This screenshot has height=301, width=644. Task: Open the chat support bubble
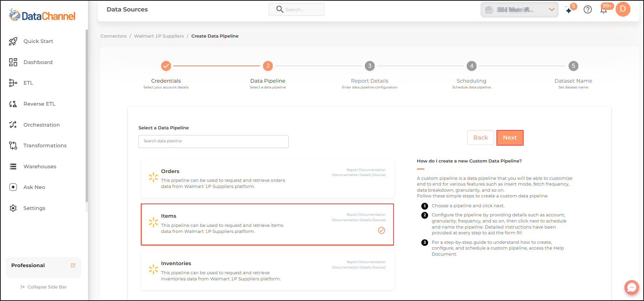631,287
